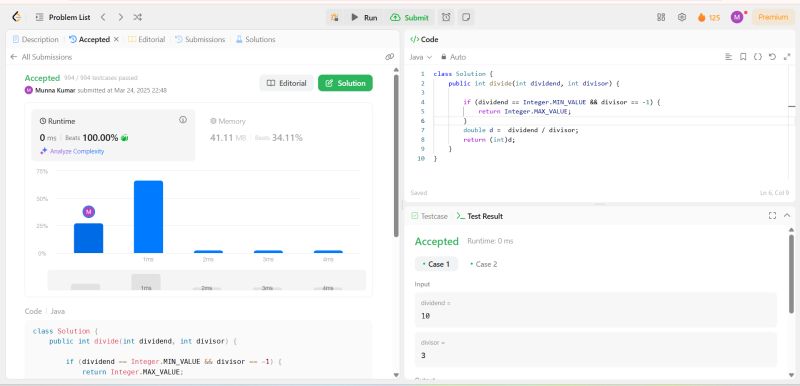Screen dimensions: 800x386
Task: Click the curly braces icon in editor
Action: coord(758,57)
